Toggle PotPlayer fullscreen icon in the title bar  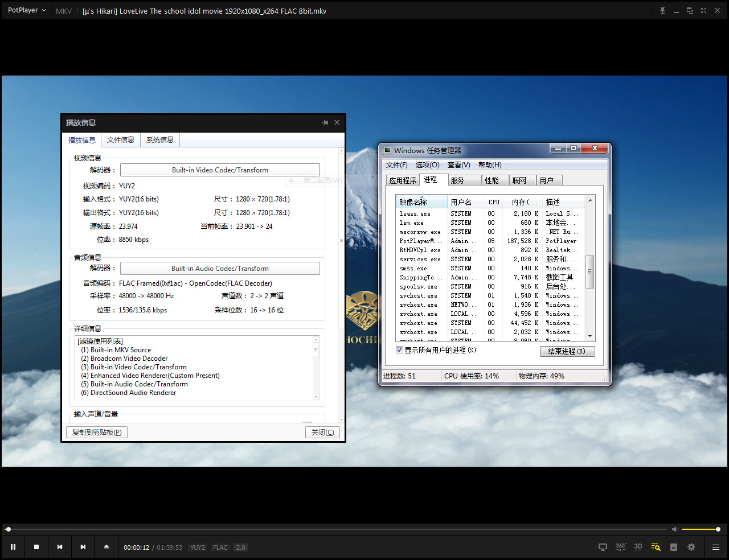(703, 10)
